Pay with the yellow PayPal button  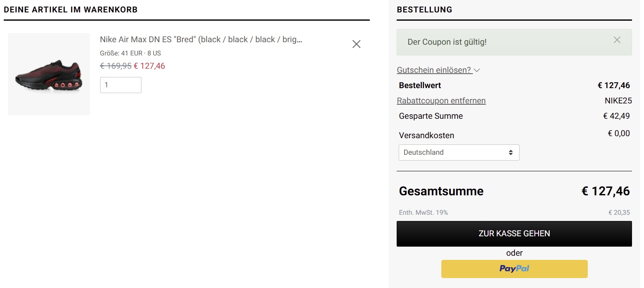click(x=514, y=269)
